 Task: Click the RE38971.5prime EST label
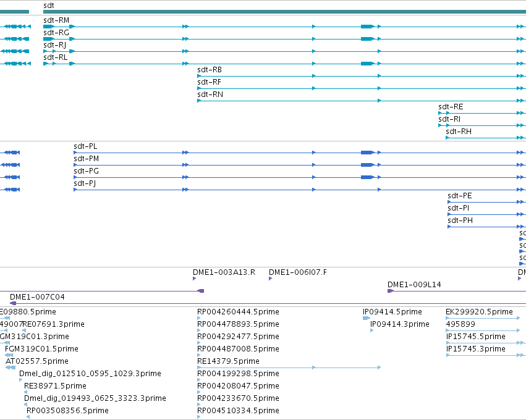(56, 386)
